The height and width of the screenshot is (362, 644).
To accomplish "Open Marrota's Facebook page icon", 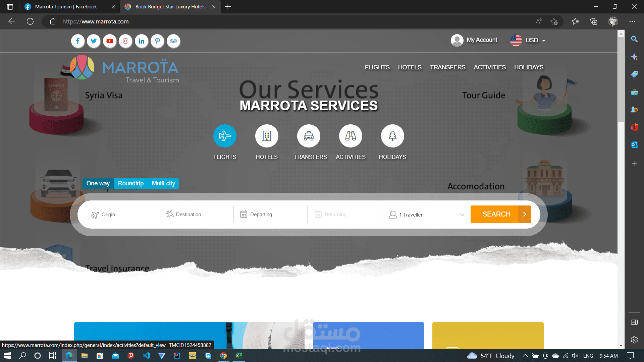I will [x=78, y=41].
